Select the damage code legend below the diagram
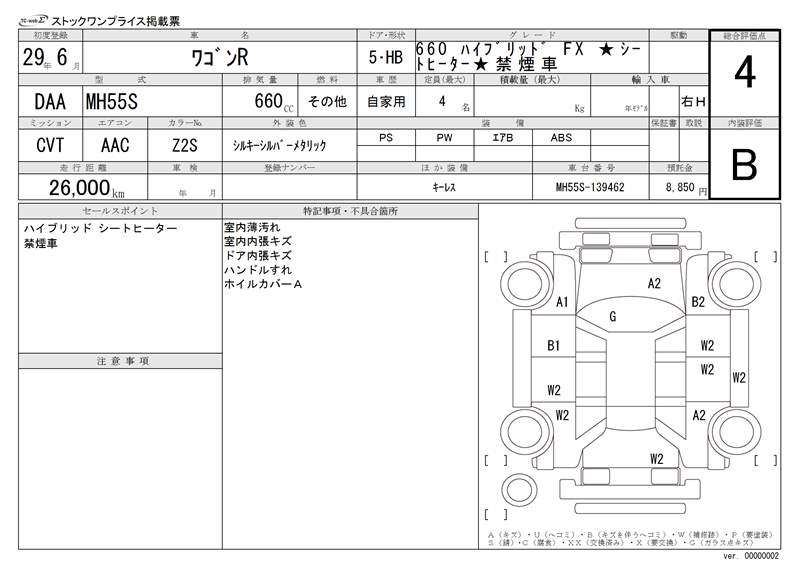The height and width of the screenshot is (566, 800). click(x=630, y=538)
